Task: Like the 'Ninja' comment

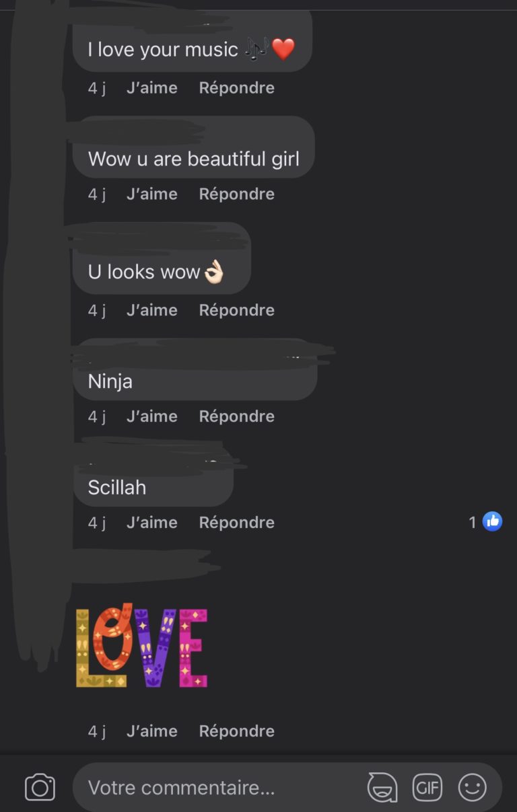Action: pyautogui.click(x=152, y=416)
